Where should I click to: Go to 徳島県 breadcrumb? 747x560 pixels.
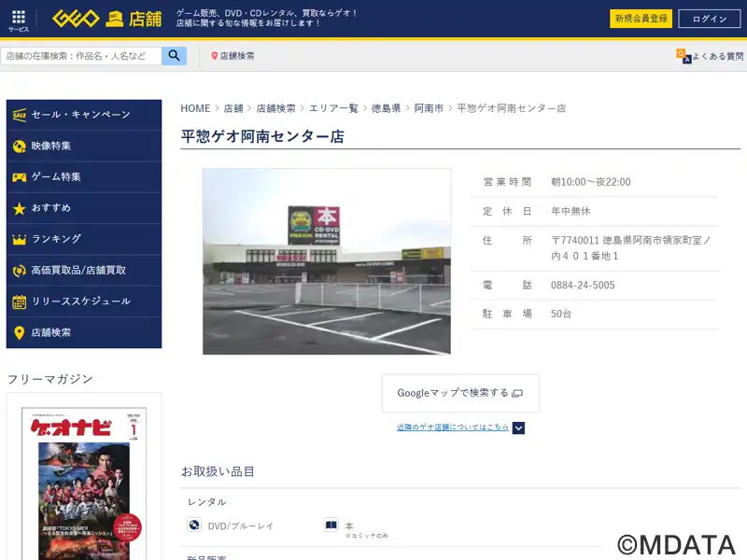tap(386, 108)
